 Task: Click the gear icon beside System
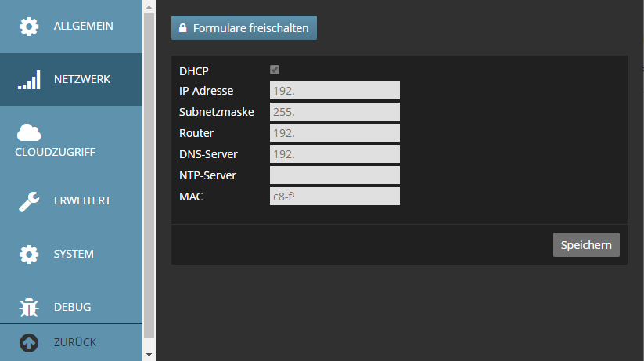(x=29, y=255)
